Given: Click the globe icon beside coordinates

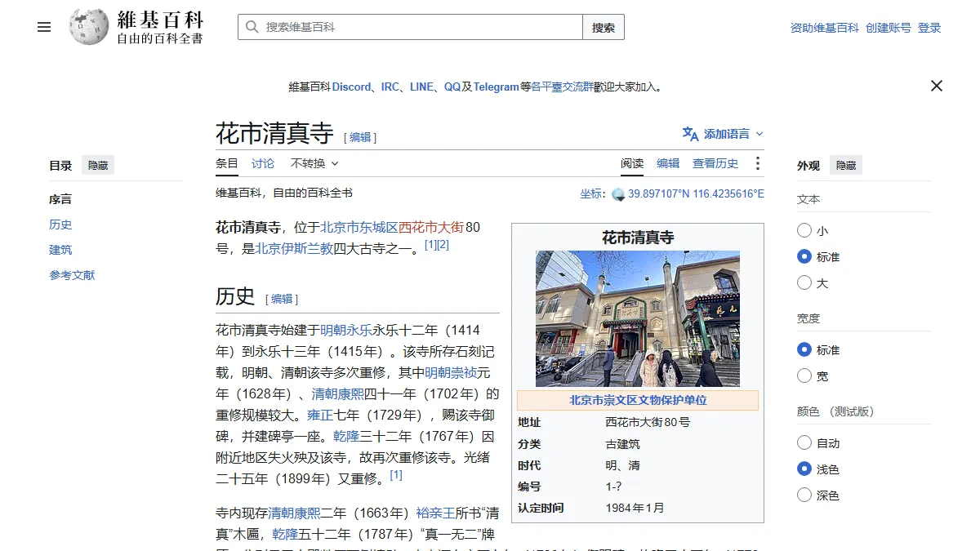Looking at the screenshot, I should coord(618,194).
